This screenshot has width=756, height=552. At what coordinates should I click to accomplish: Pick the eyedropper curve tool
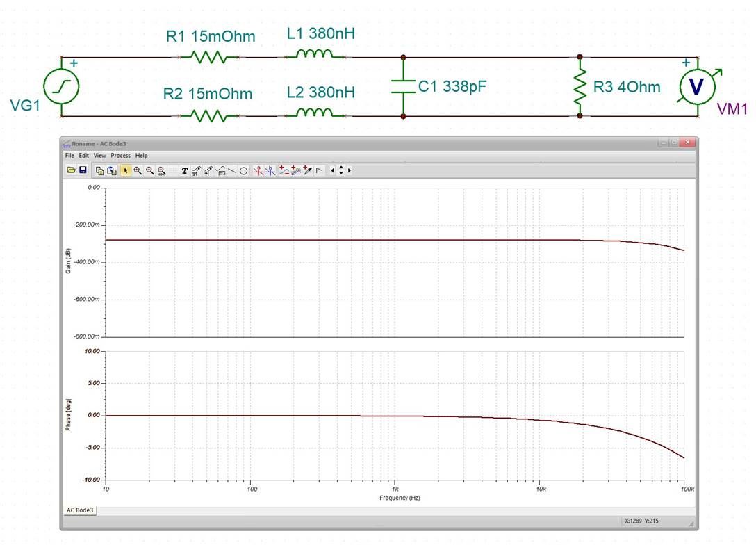308,170
